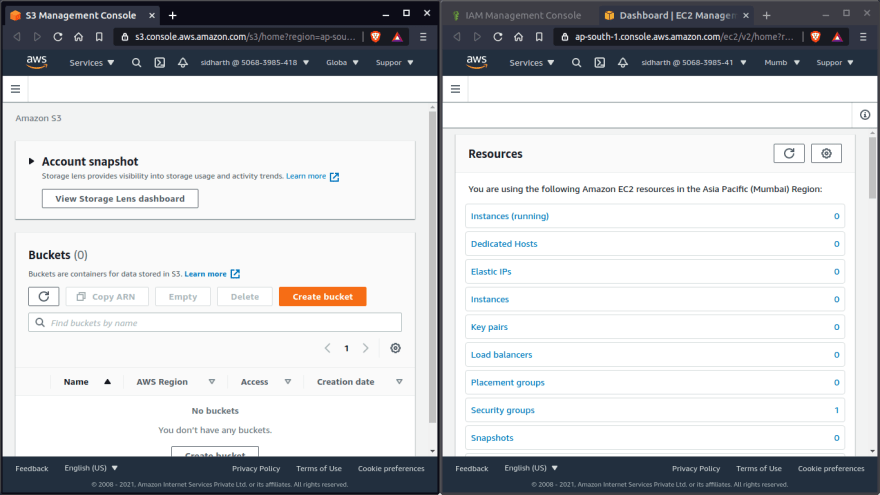Open EC2 Resources settings gear
The height and width of the screenshot is (495, 880).
click(x=826, y=153)
